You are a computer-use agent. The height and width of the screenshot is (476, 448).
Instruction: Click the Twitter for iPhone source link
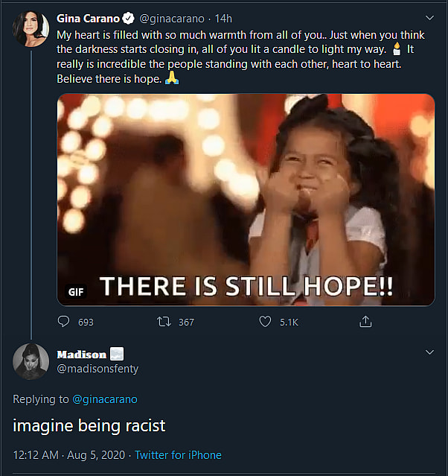pyautogui.click(x=177, y=455)
